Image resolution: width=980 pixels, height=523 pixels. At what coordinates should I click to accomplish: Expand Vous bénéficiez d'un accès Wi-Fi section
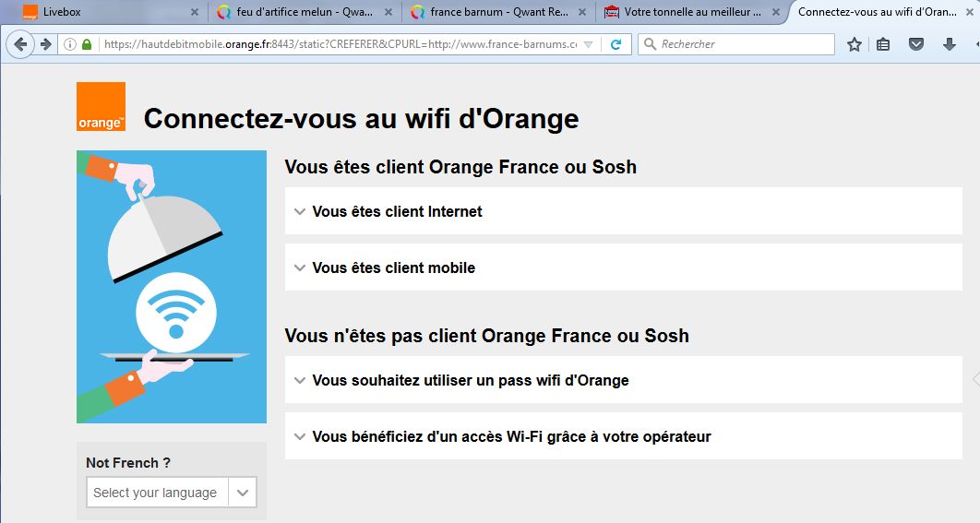point(623,436)
